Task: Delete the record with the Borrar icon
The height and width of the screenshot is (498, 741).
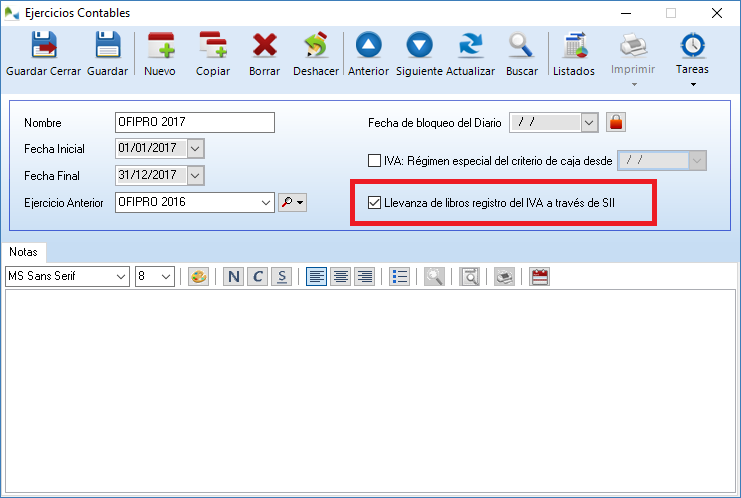Action: tap(265, 45)
